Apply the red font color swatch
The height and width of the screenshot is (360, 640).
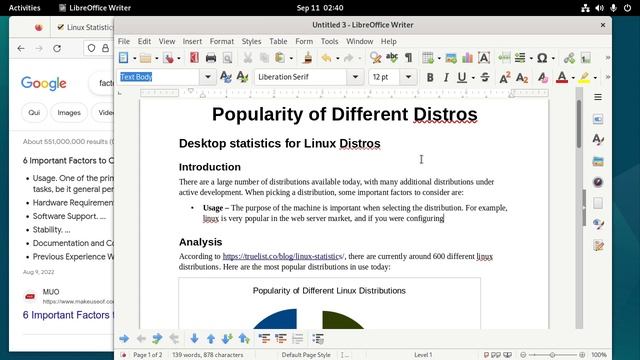(x=562, y=77)
